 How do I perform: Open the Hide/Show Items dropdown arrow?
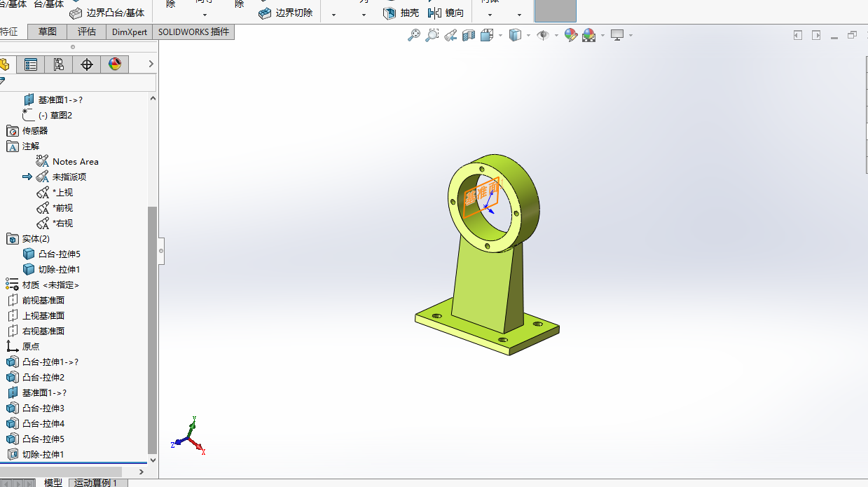pos(556,36)
